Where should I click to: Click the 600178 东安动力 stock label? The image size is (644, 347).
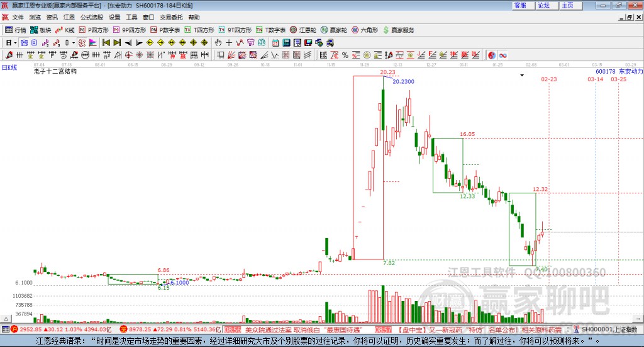619,72
